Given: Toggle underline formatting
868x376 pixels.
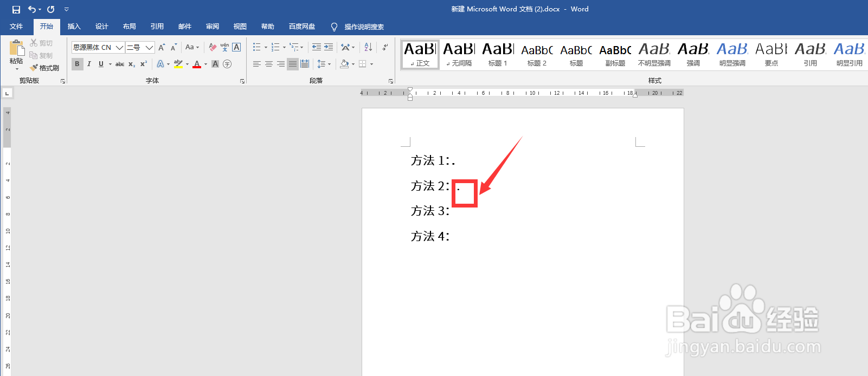Looking at the screenshot, I should pos(101,64).
